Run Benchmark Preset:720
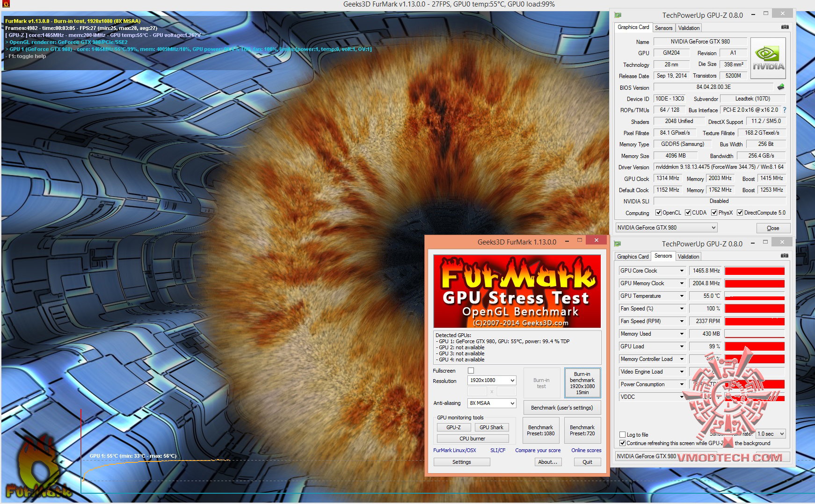815x504 pixels. [582, 431]
